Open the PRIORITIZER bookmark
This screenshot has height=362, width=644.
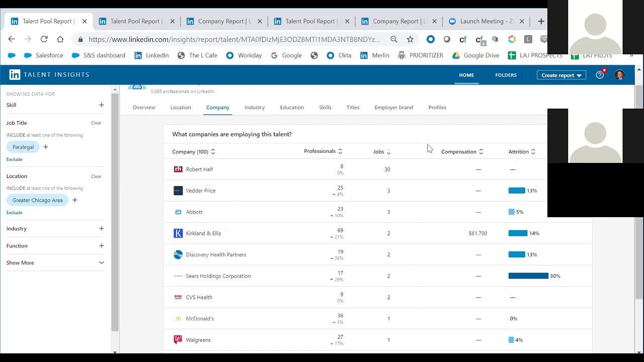pyautogui.click(x=420, y=55)
